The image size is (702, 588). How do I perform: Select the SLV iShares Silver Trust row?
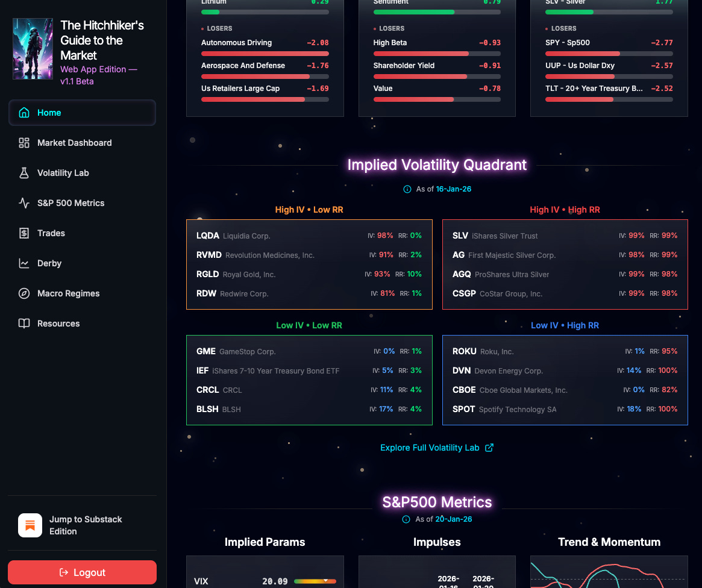(565, 236)
